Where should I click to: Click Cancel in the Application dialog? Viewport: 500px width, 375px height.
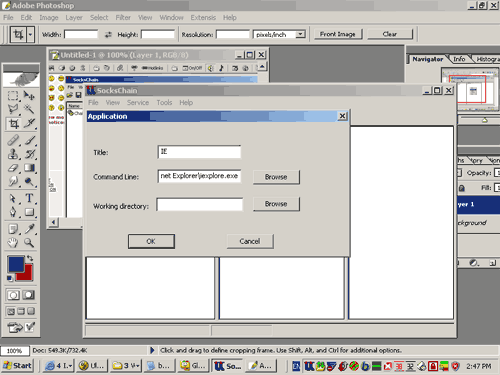pyautogui.click(x=250, y=241)
